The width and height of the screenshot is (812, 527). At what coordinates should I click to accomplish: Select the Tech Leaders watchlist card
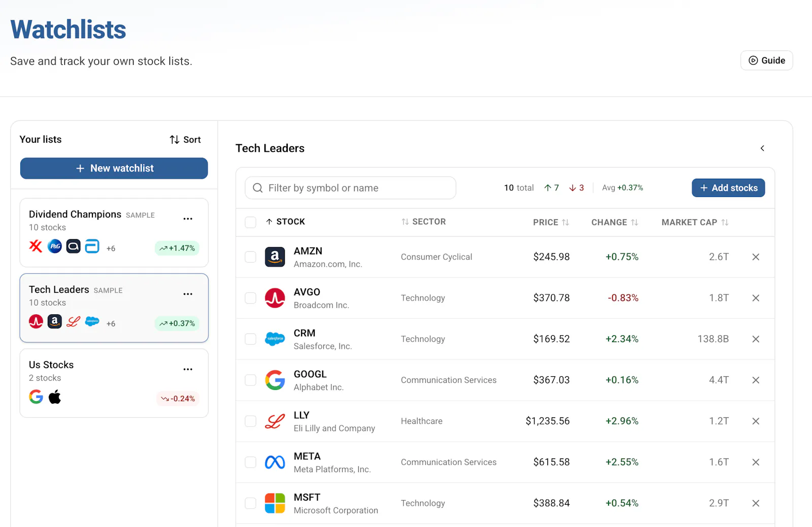coord(114,308)
